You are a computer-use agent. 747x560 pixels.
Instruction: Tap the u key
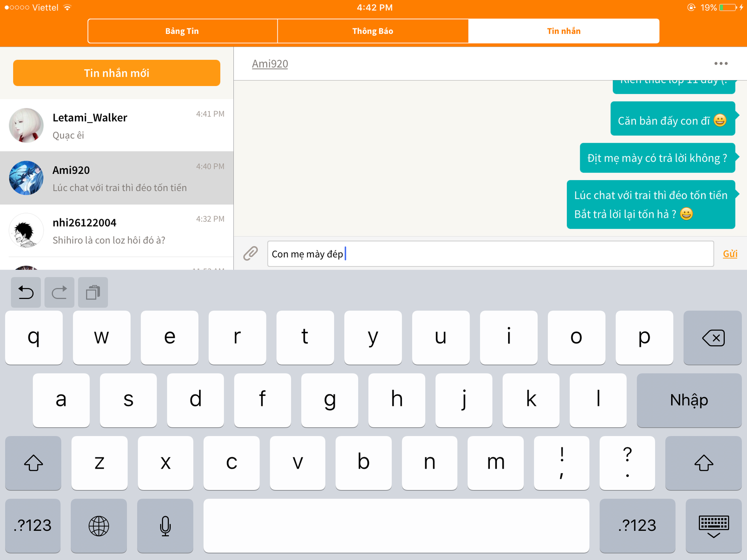point(441,338)
